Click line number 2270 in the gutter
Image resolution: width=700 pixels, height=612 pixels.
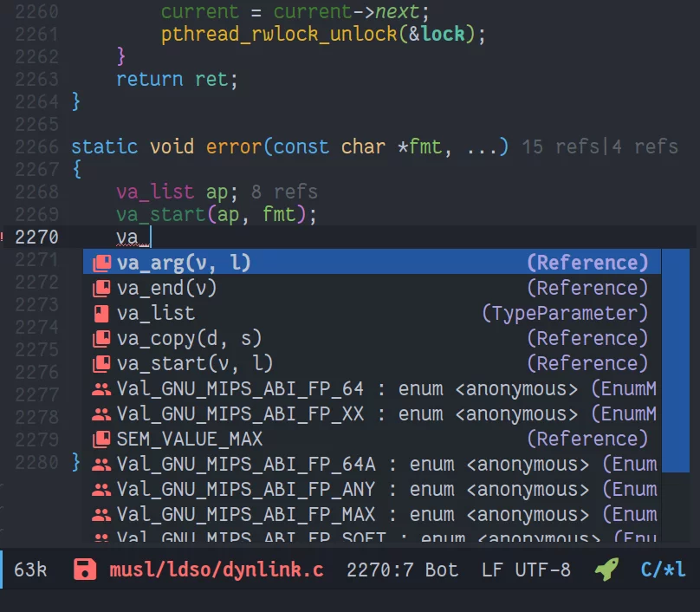(38, 237)
